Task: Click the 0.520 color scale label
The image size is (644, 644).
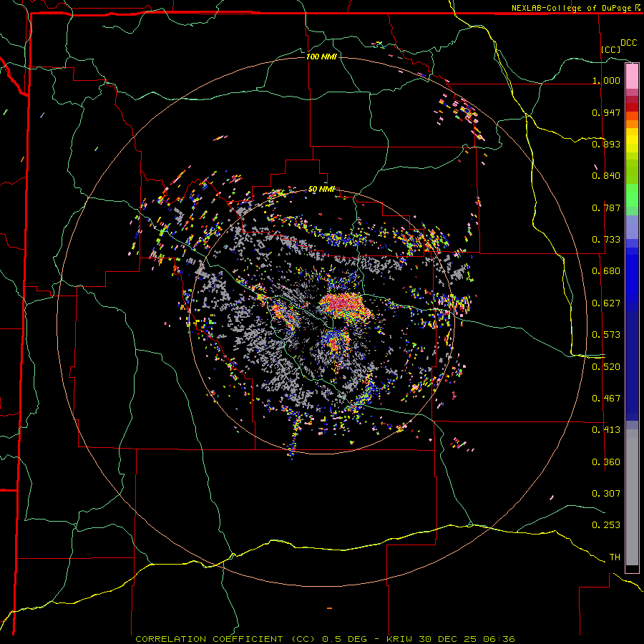Action: [x=606, y=367]
